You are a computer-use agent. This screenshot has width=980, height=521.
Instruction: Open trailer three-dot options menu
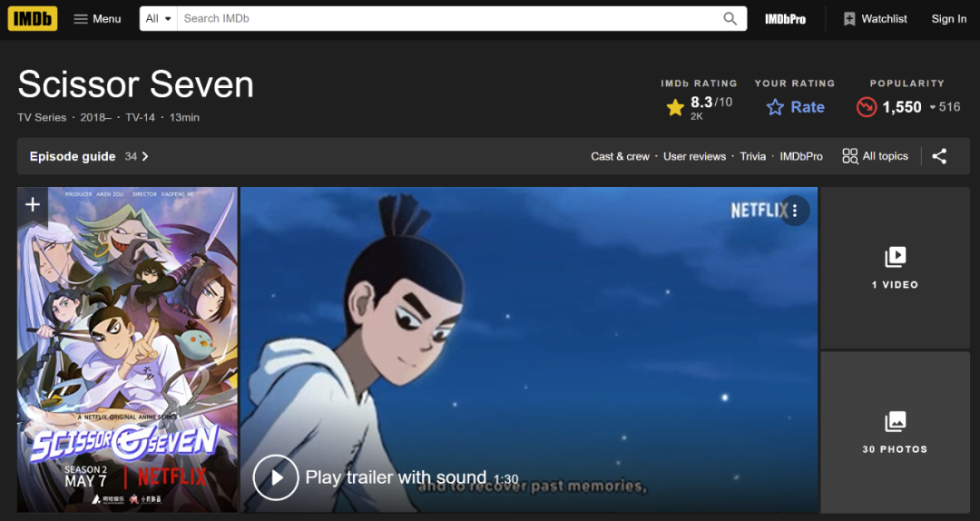tap(794, 211)
